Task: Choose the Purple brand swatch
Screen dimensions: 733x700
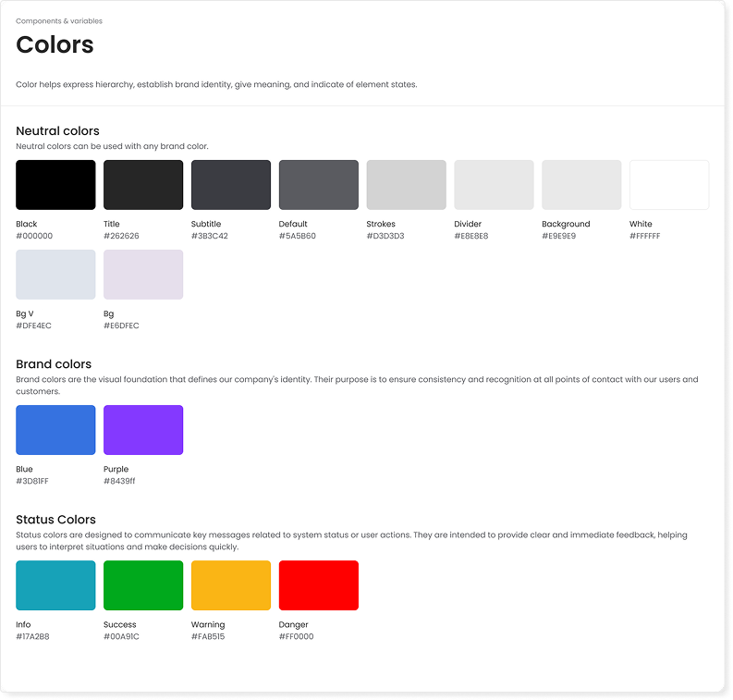Action: coord(143,430)
